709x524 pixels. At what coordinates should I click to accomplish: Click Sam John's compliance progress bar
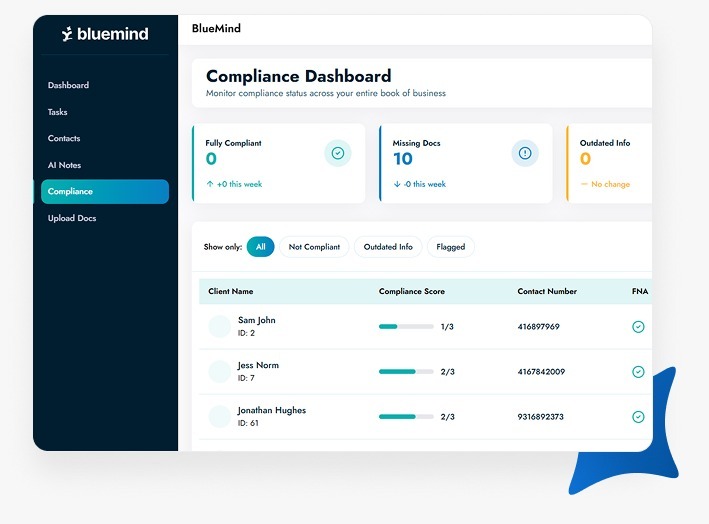(406, 326)
